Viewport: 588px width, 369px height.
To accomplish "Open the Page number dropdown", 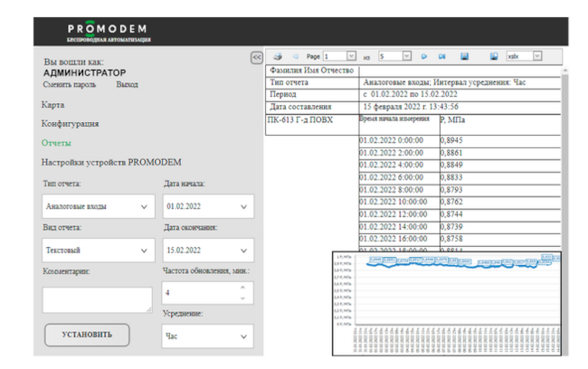I will (x=351, y=56).
